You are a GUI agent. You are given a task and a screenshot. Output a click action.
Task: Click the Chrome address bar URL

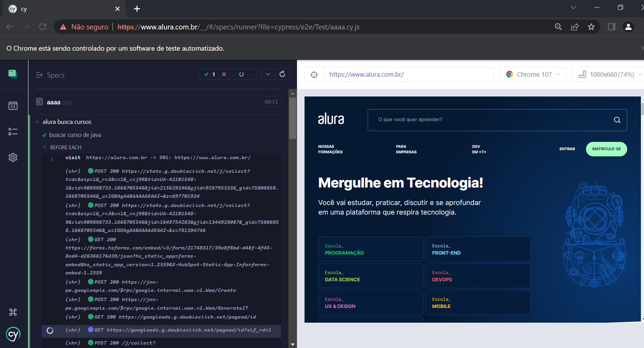pyautogui.click(x=238, y=27)
